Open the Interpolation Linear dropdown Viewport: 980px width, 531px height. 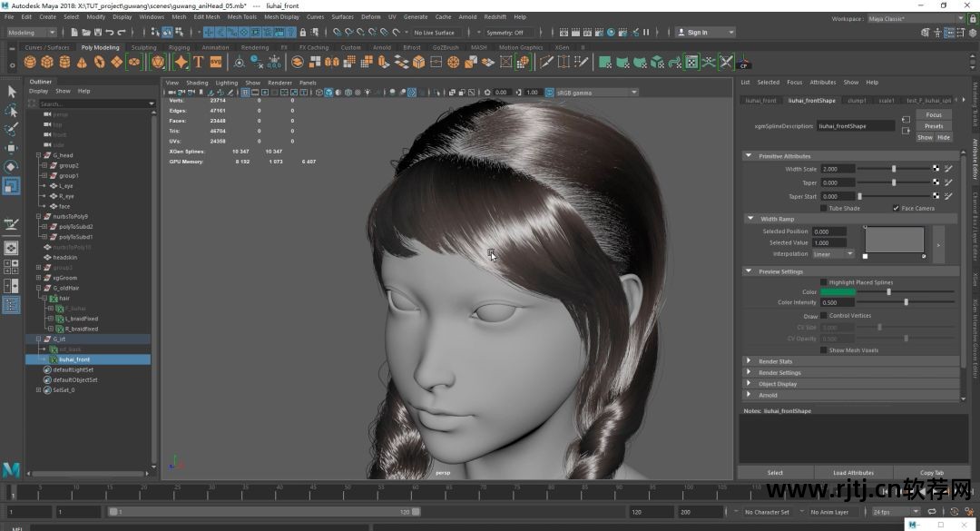[x=832, y=254]
